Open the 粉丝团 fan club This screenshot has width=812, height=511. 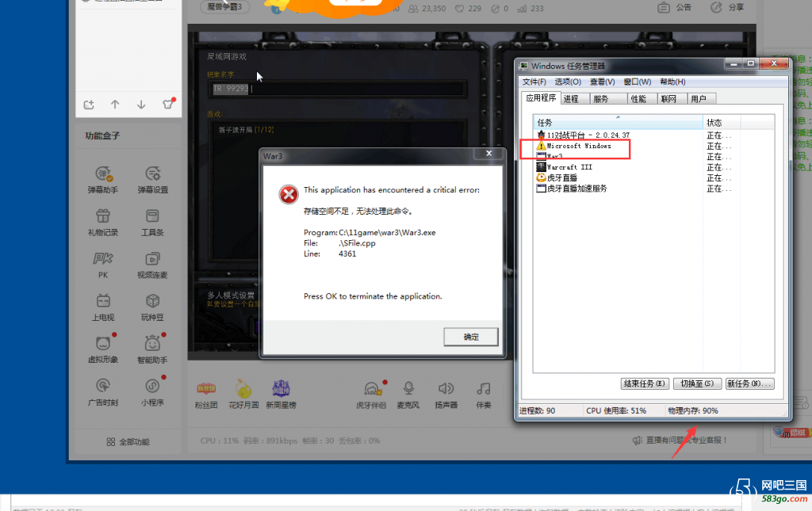[x=206, y=395]
